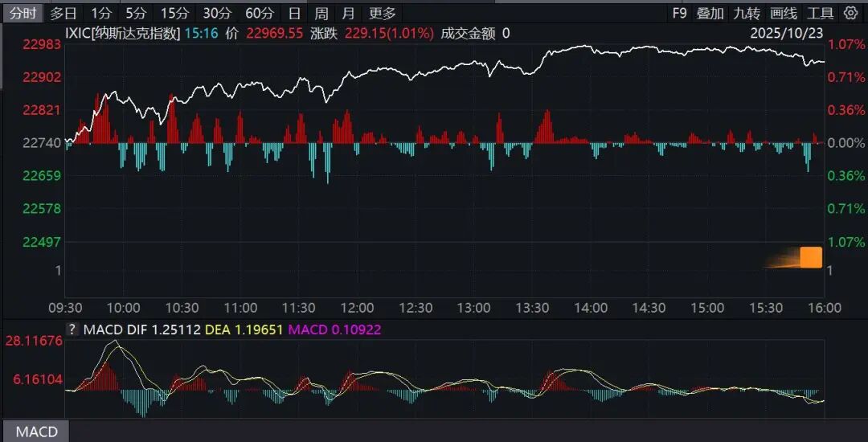The width and height of the screenshot is (868, 442).
Task: Switch to the 多日 multi-day tab
Action: (63, 13)
